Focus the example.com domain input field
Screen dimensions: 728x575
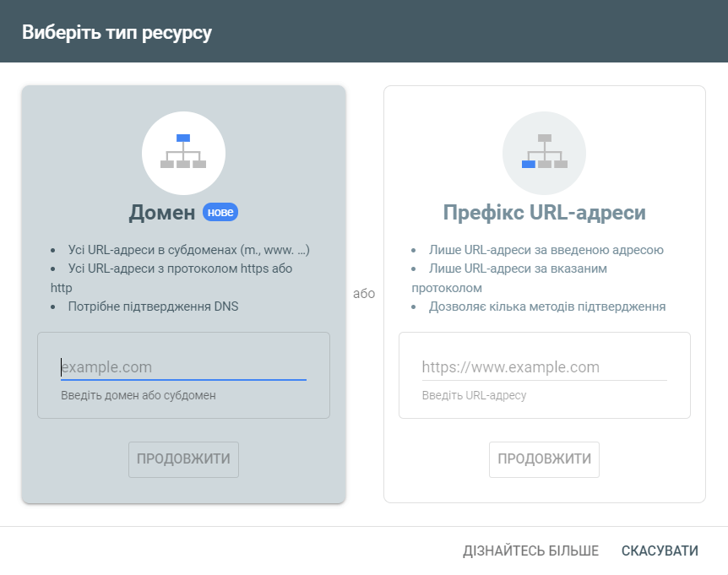click(183, 367)
